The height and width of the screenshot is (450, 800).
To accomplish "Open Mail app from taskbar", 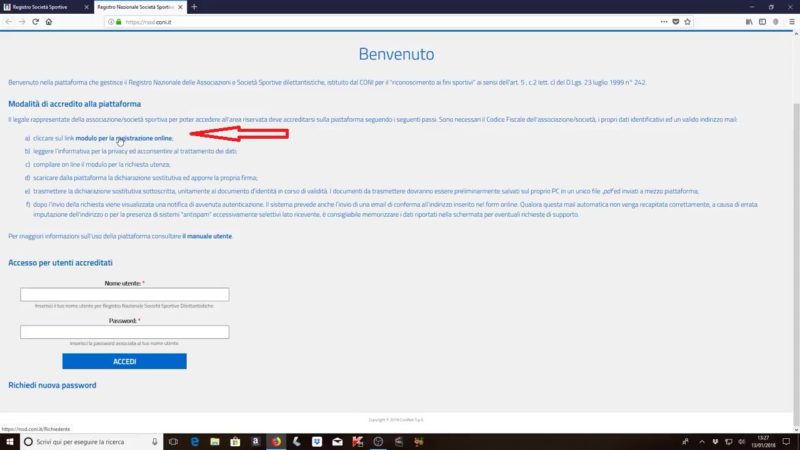I will point(337,442).
